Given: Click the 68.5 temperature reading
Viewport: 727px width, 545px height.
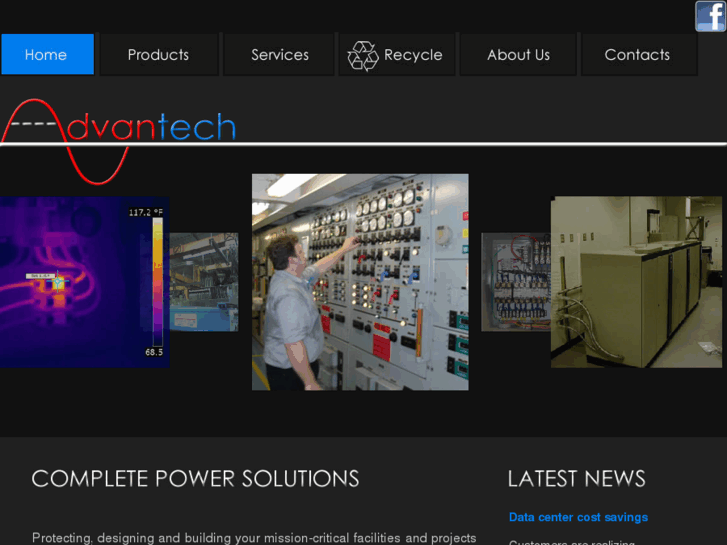Looking at the screenshot, I should [154, 353].
